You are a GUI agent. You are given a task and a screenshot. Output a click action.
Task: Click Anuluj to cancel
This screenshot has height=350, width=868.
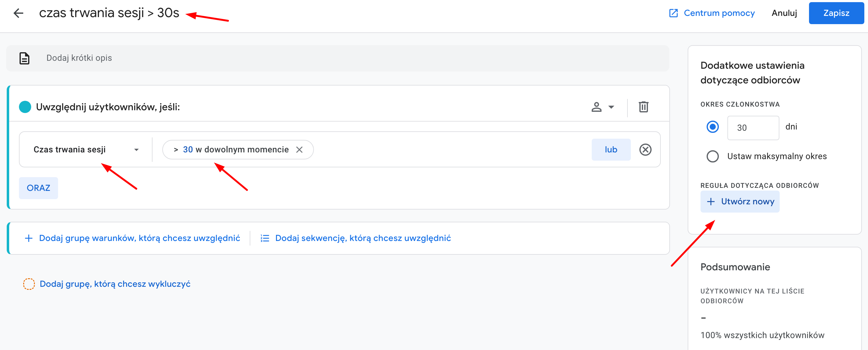(784, 13)
